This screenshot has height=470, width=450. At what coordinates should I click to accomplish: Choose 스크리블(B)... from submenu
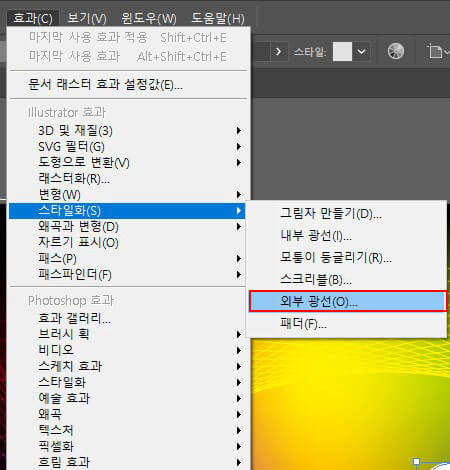(347, 280)
